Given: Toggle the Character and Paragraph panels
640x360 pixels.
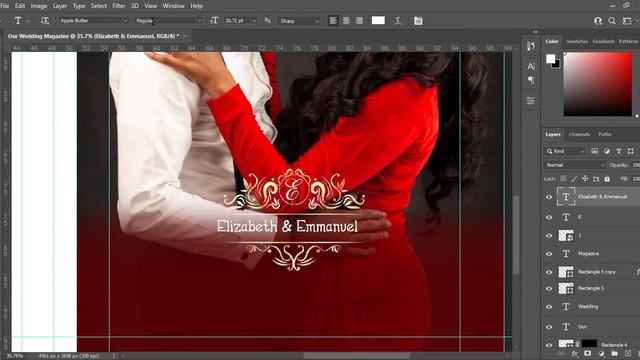Looking at the screenshot, I should pos(418,20).
